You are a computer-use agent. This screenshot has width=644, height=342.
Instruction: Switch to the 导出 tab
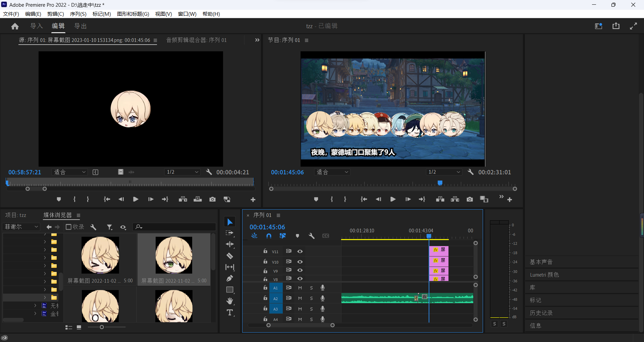point(80,26)
